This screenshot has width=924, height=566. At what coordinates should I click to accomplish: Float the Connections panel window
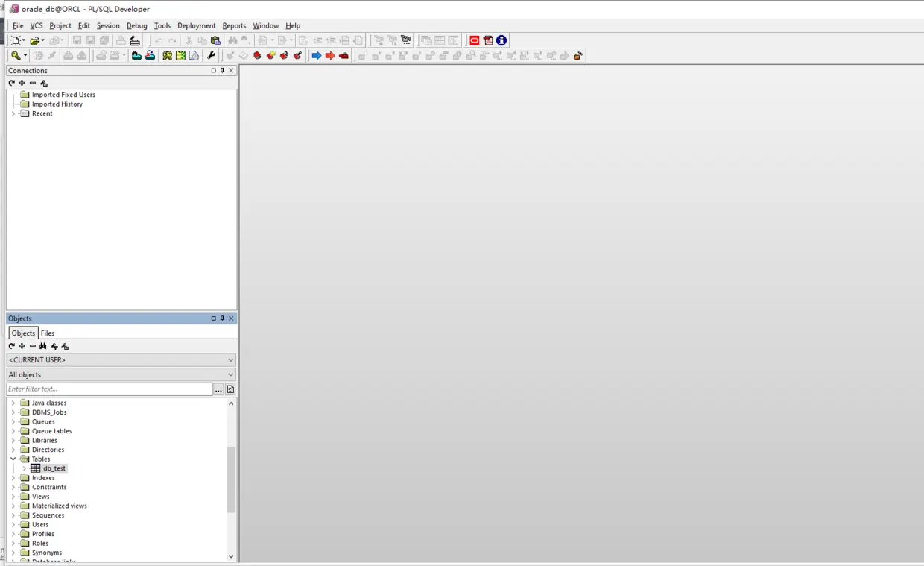[213, 70]
